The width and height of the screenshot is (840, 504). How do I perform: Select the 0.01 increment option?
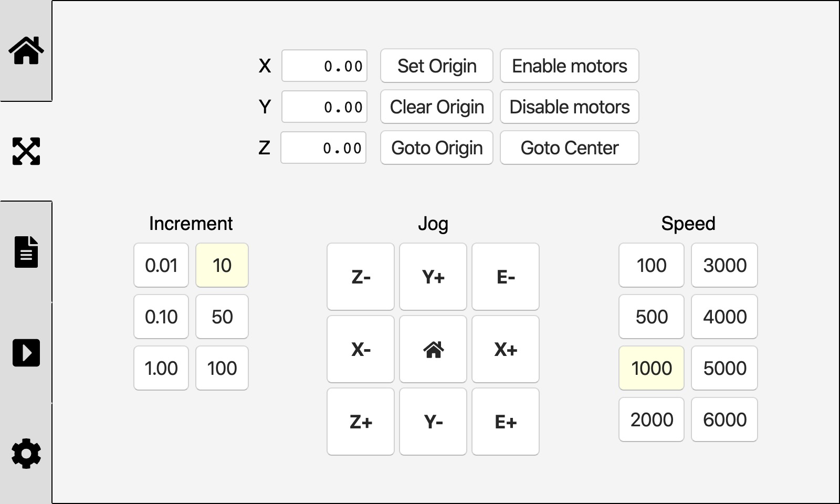(161, 265)
